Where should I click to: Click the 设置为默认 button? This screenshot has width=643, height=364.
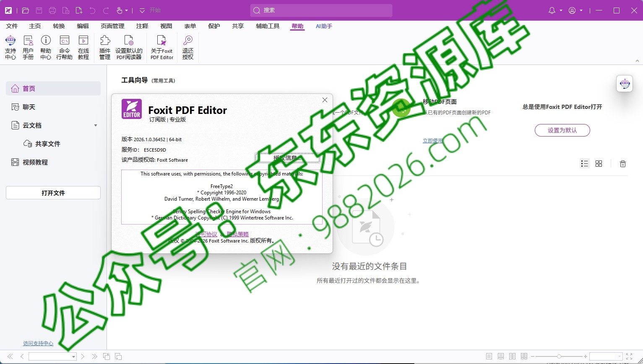click(562, 130)
